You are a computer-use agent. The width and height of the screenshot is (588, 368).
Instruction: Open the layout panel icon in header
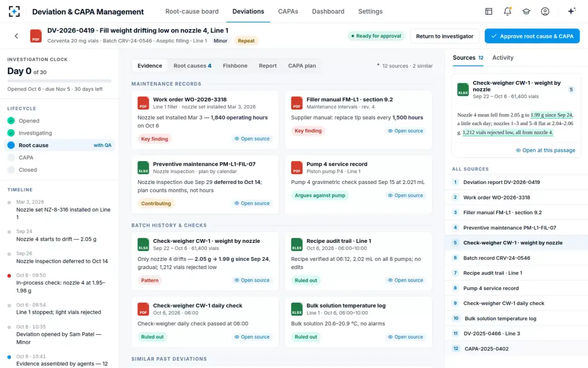[489, 11]
